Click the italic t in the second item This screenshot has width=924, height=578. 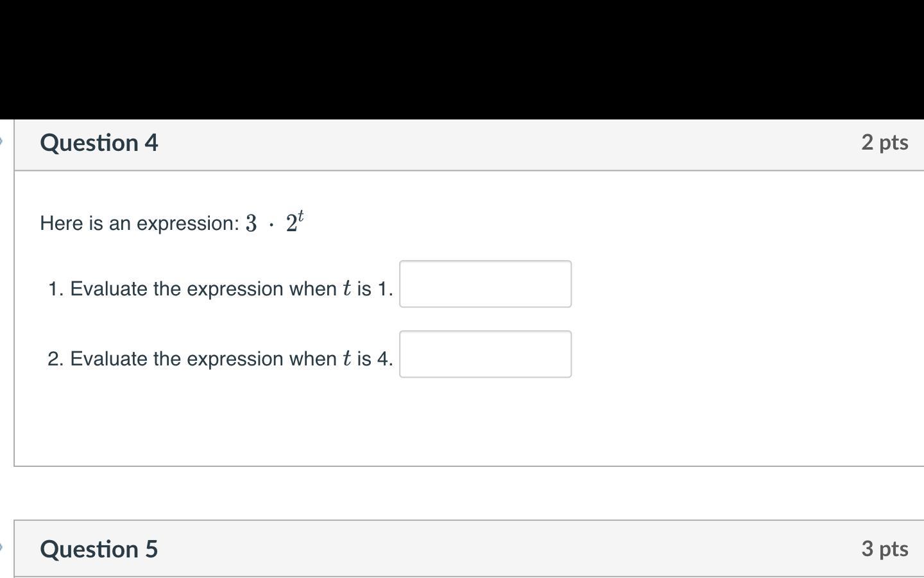(347, 359)
